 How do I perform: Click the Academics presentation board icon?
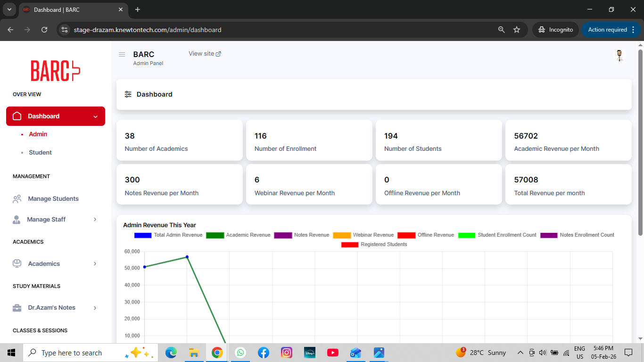17,264
